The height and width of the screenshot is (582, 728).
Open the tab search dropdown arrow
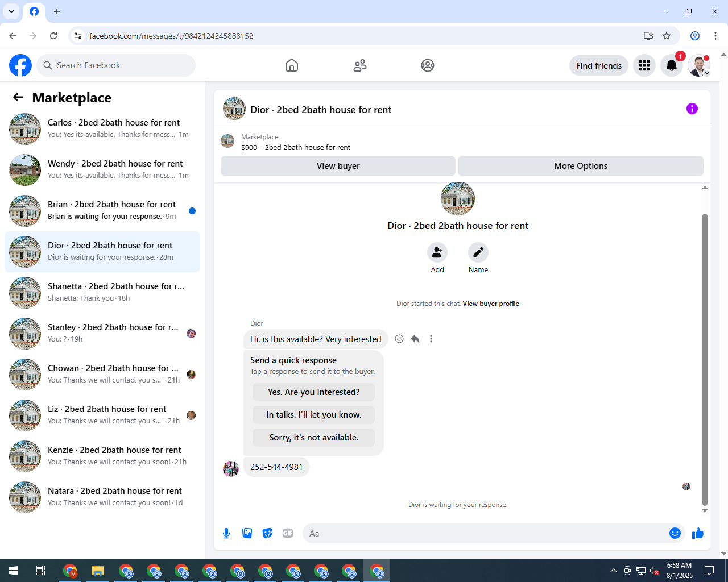[11, 11]
